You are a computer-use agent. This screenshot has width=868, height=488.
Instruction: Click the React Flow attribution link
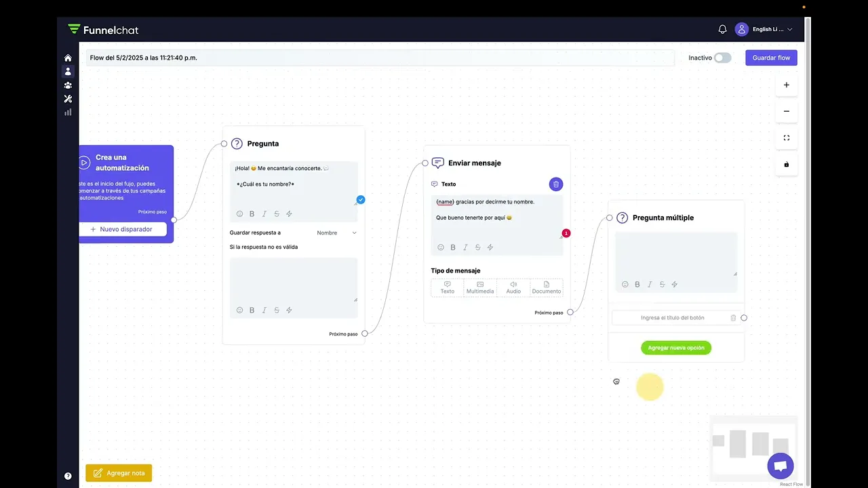click(x=791, y=484)
